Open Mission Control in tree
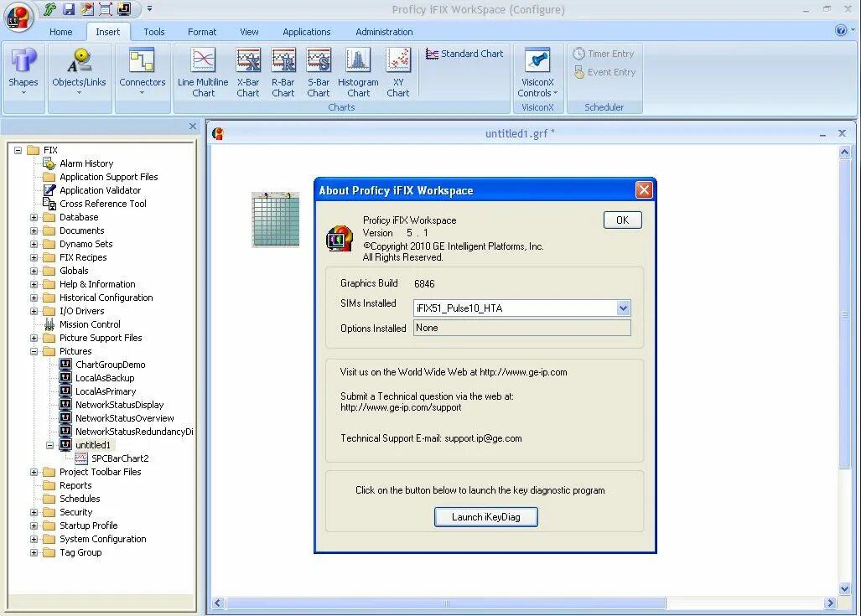The width and height of the screenshot is (861, 616). coord(90,324)
